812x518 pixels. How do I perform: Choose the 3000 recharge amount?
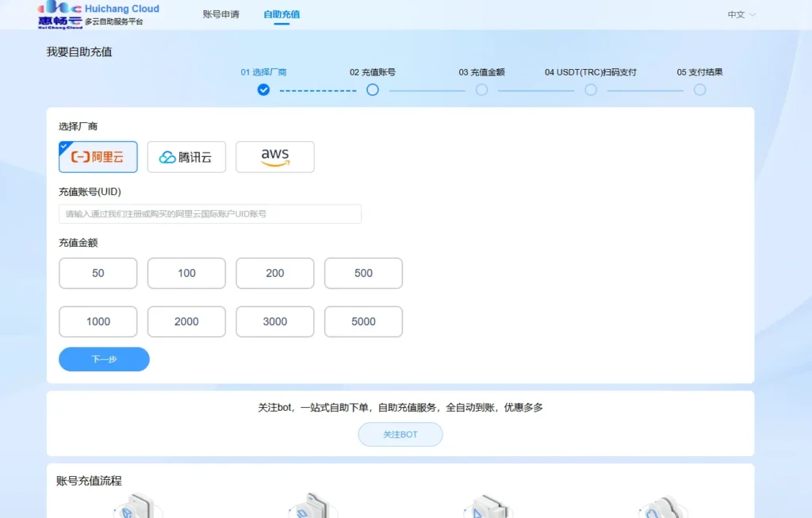(x=275, y=322)
